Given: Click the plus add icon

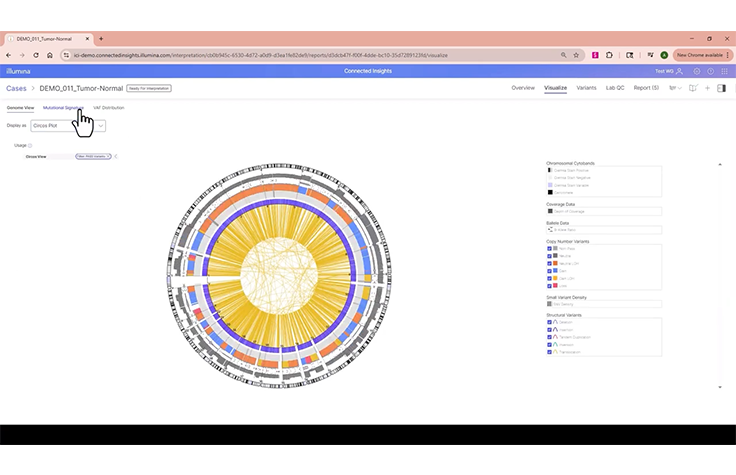Looking at the screenshot, I should (707, 88).
